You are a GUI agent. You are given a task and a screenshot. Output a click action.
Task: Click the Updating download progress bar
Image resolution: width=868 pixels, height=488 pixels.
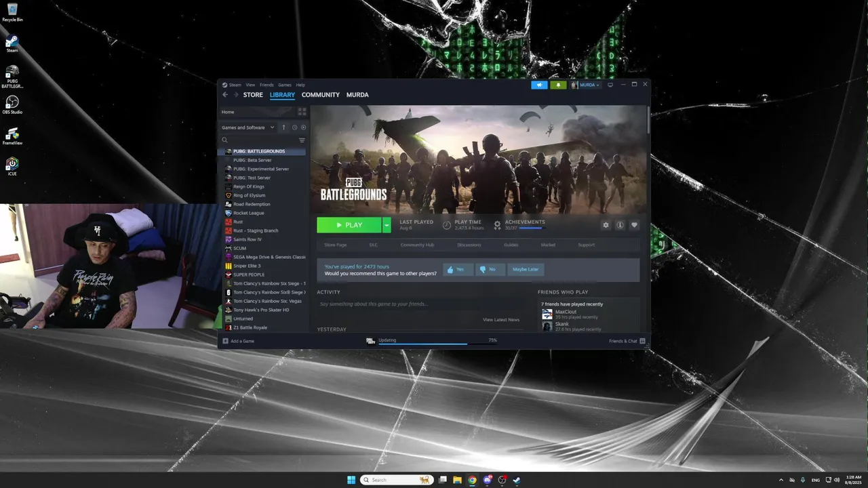pyautogui.click(x=437, y=344)
